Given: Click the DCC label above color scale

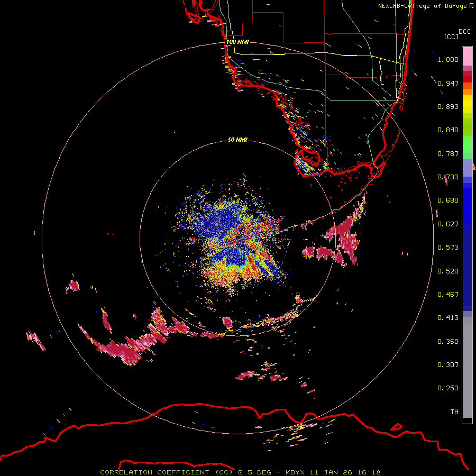Looking at the screenshot, I should 464,32.
